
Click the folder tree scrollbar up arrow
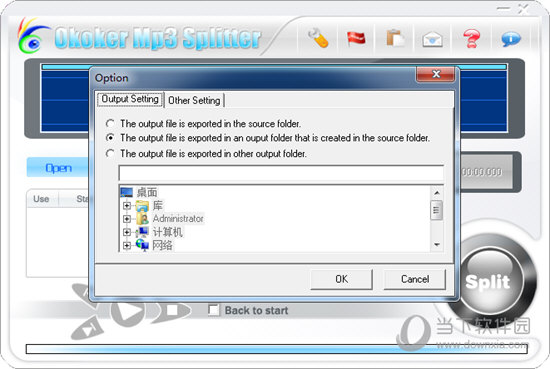tap(436, 193)
